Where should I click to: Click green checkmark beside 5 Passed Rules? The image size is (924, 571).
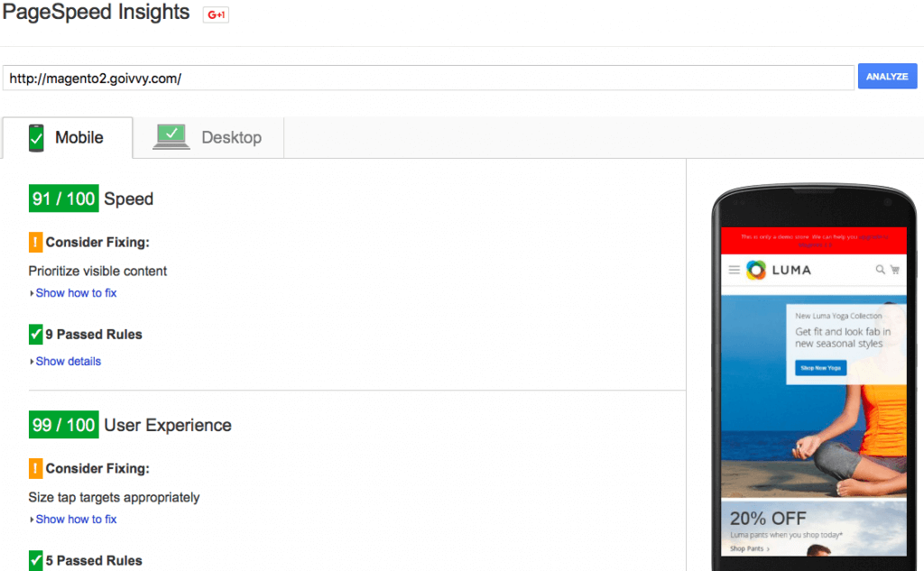click(35, 560)
